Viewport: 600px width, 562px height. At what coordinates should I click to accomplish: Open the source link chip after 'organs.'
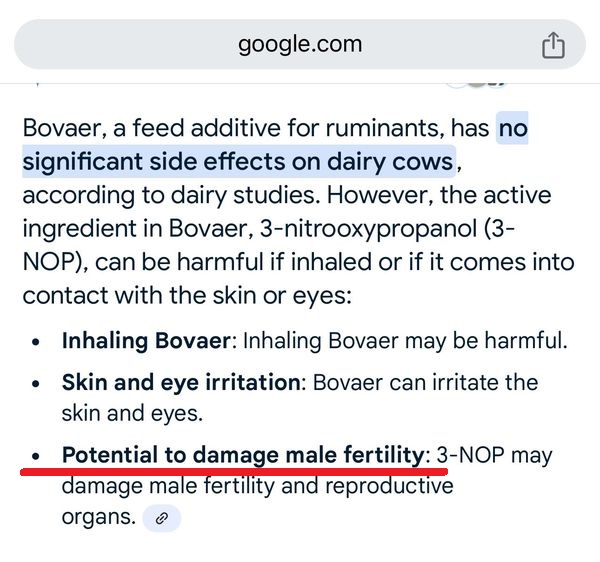coord(161,518)
